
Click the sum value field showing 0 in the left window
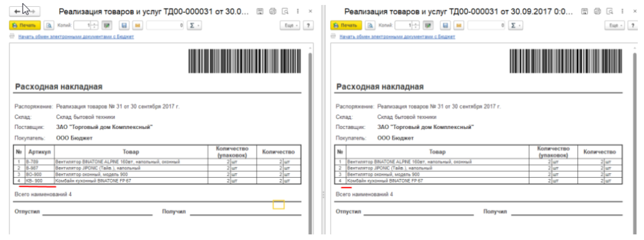click(x=165, y=26)
